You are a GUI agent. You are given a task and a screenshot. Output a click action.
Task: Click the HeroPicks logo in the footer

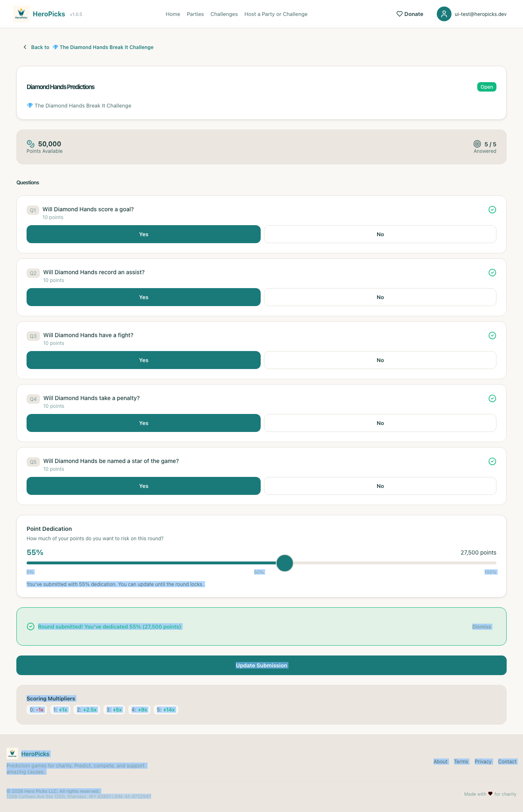coord(12,754)
